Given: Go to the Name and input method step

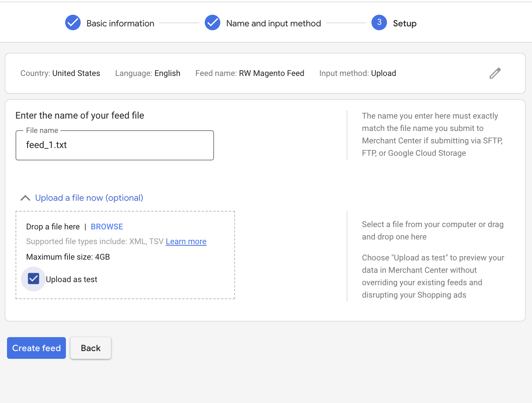Looking at the screenshot, I should click(274, 23).
